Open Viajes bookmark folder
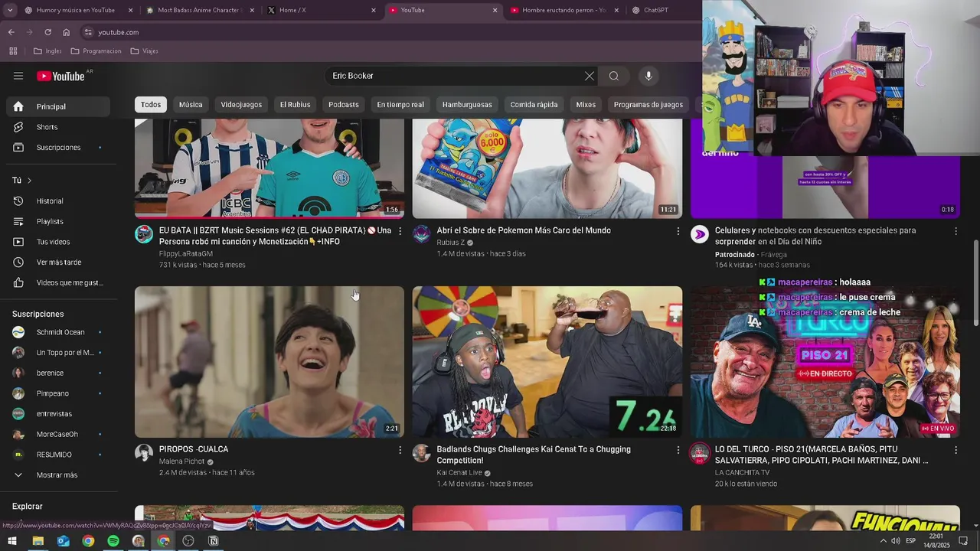The image size is (980, 551). (x=145, y=51)
